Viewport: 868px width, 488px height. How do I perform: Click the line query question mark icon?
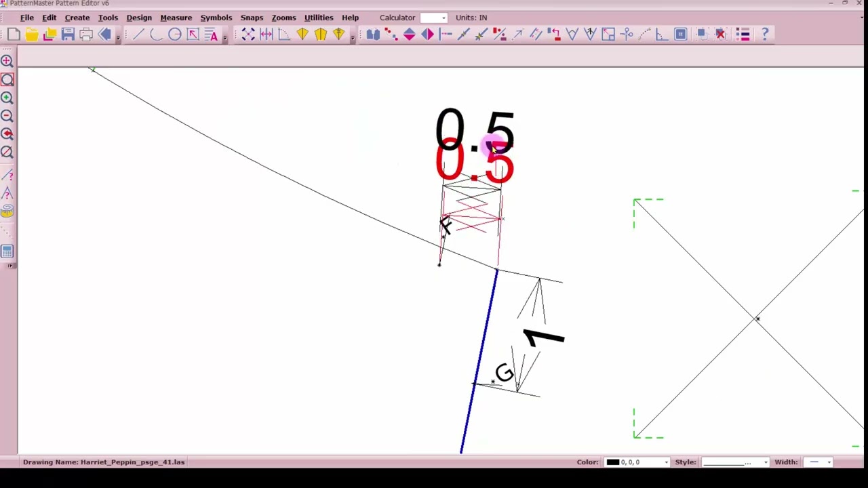pos(7,176)
